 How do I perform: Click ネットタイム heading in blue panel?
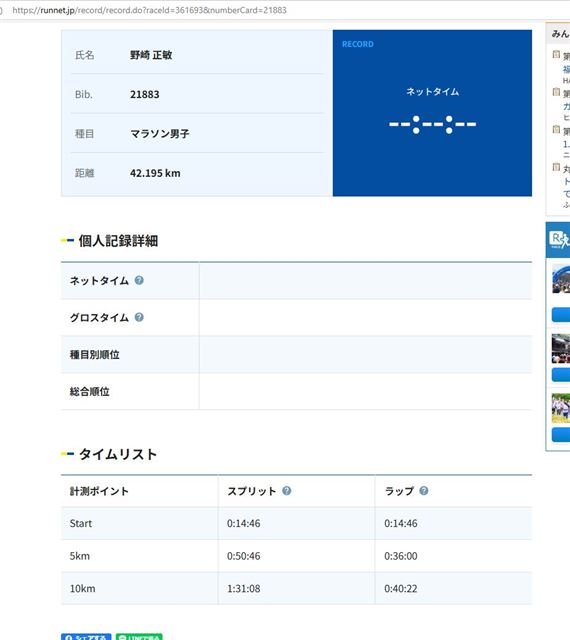[x=432, y=92]
